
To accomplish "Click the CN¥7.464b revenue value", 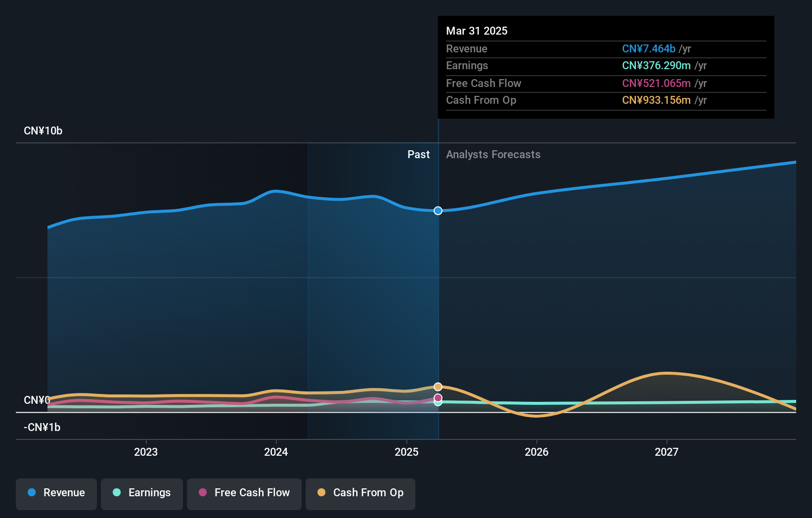I will pyautogui.click(x=648, y=48).
